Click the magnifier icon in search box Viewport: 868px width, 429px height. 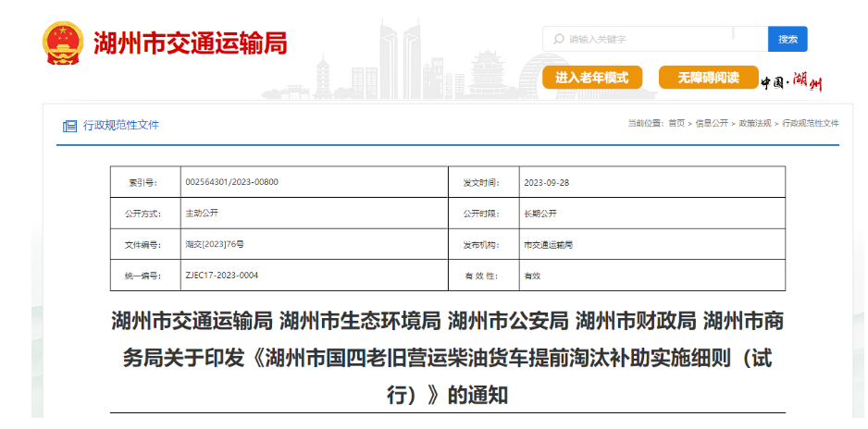pyautogui.click(x=558, y=39)
